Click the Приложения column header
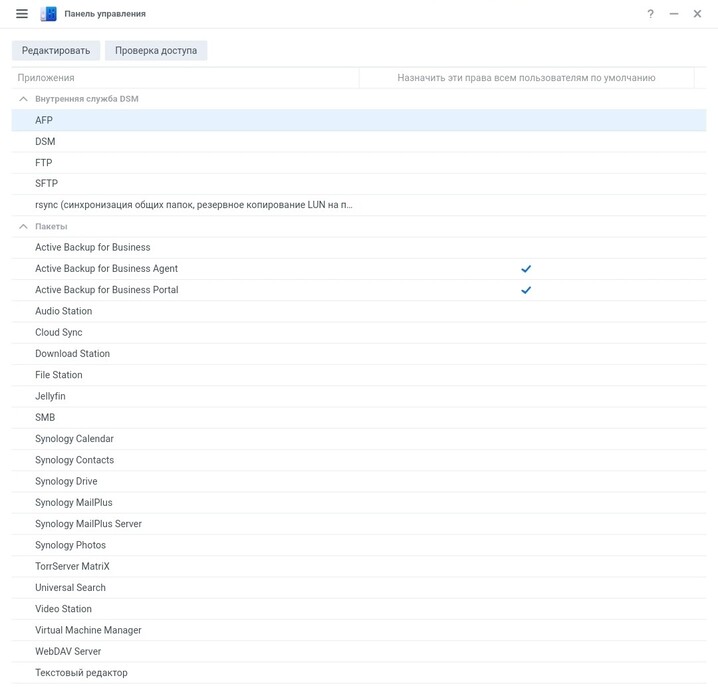Viewport: 718px width, 696px height. tap(185, 78)
